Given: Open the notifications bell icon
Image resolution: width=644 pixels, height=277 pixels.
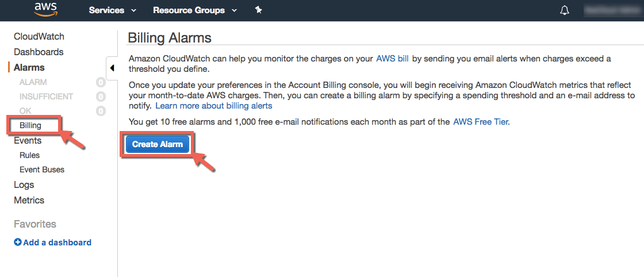Looking at the screenshot, I should tap(565, 10).
